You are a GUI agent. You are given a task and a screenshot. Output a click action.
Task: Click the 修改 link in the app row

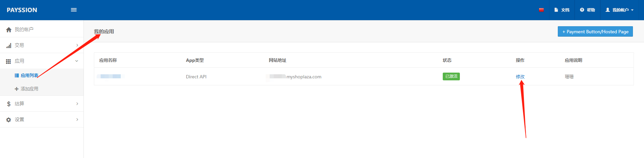(520, 77)
